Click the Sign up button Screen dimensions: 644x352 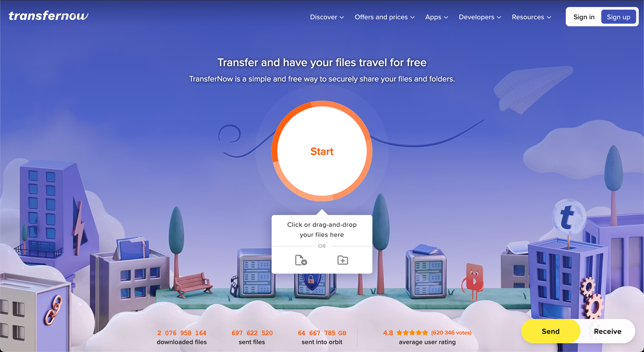click(619, 17)
